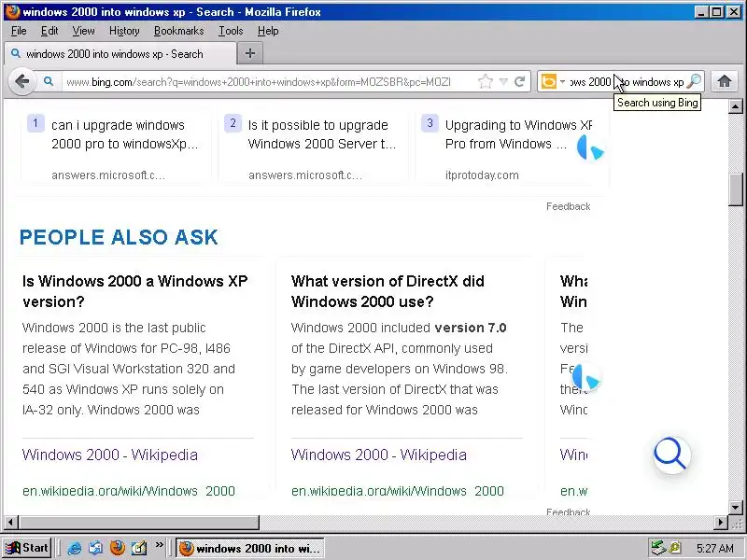Click the Outlook Express Quick Launch icon
Screen dimensions: 747x560
[x=96, y=548]
